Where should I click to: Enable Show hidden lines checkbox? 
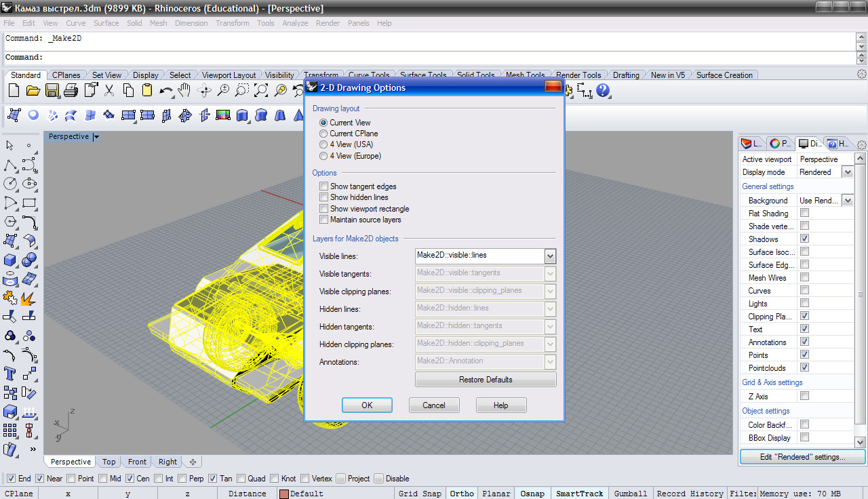[323, 197]
